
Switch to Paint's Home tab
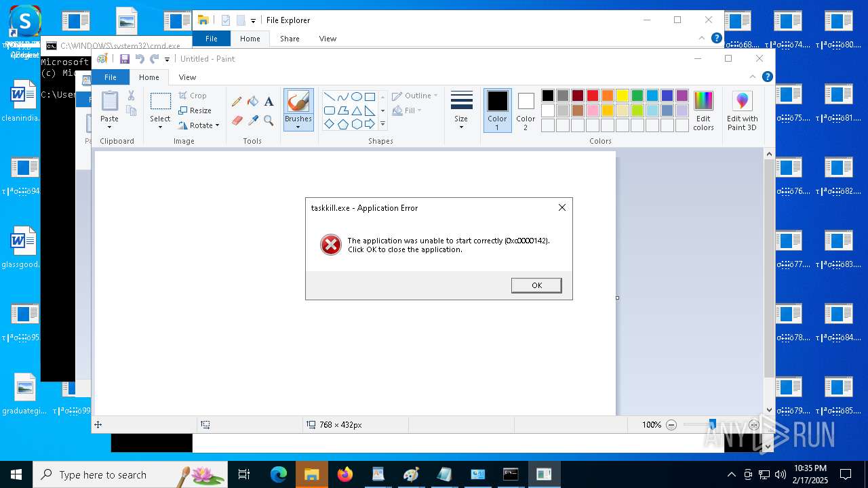click(149, 77)
